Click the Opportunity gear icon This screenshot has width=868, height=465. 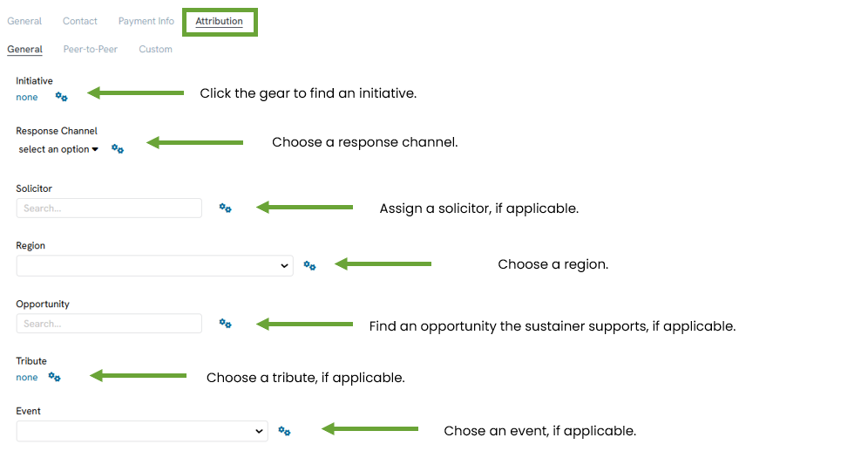[226, 323]
